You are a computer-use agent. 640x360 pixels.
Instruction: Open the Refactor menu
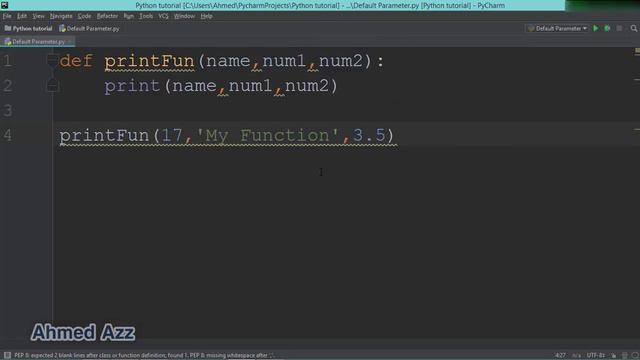(107, 16)
